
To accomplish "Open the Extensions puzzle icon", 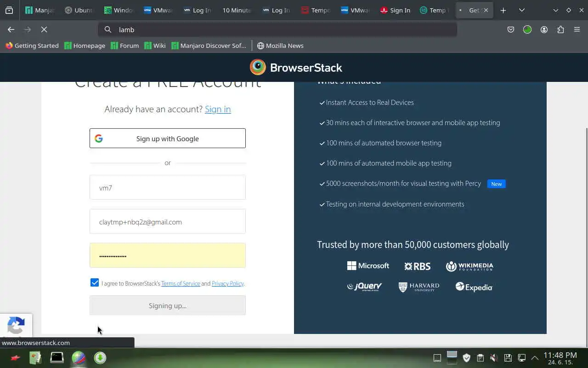I will coord(560,29).
